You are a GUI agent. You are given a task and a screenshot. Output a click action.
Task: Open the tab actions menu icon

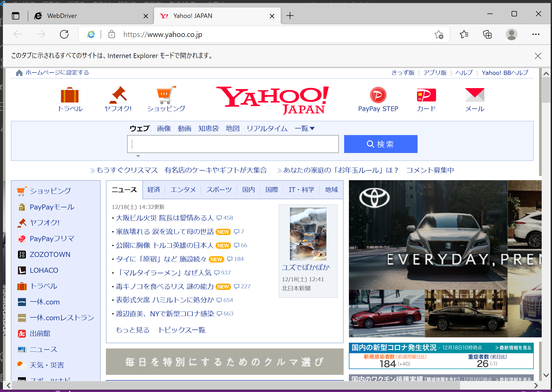point(16,16)
